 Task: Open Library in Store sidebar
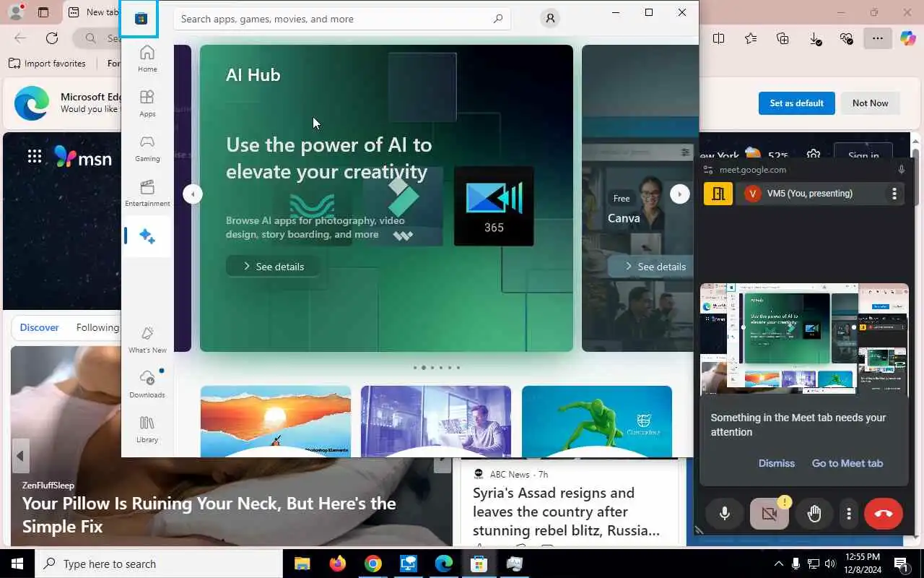pyautogui.click(x=147, y=428)
